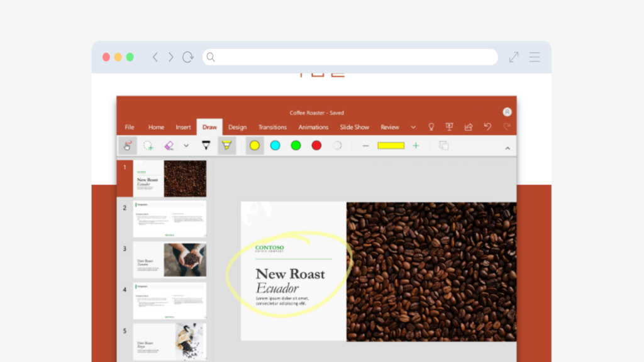Switch to the Design tab
The height and width of the screenshot is (362, 644).
pos(237,127)
